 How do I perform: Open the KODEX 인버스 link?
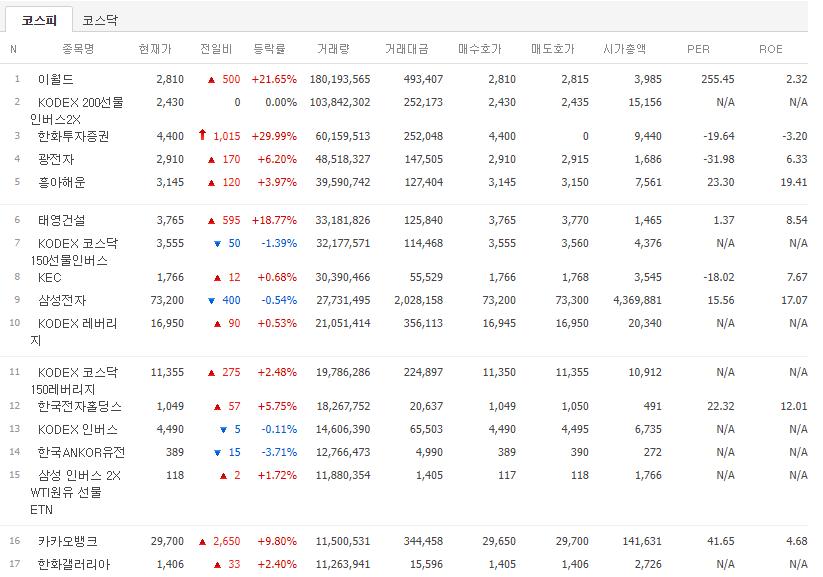click(78, 429)
